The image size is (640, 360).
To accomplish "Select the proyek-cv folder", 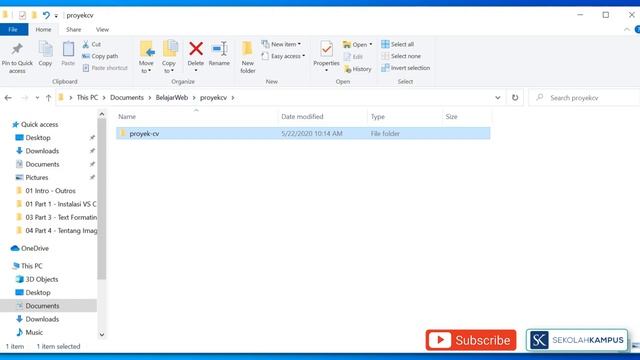I will [x=303, y=133].
